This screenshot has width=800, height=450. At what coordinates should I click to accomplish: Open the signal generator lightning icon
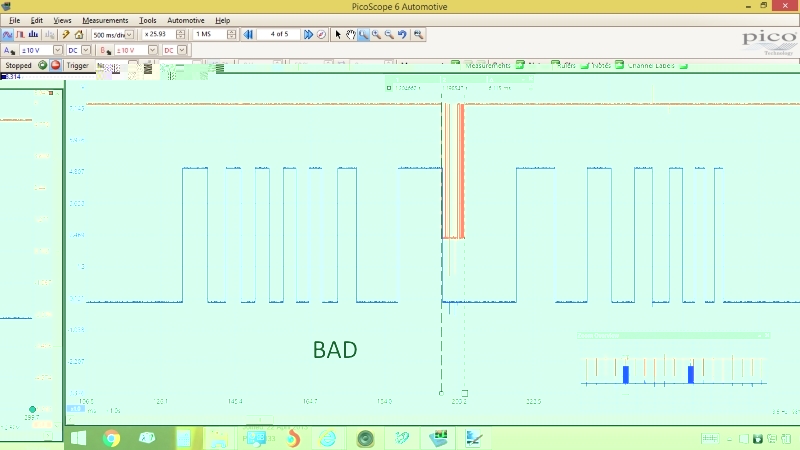(66, 35)
